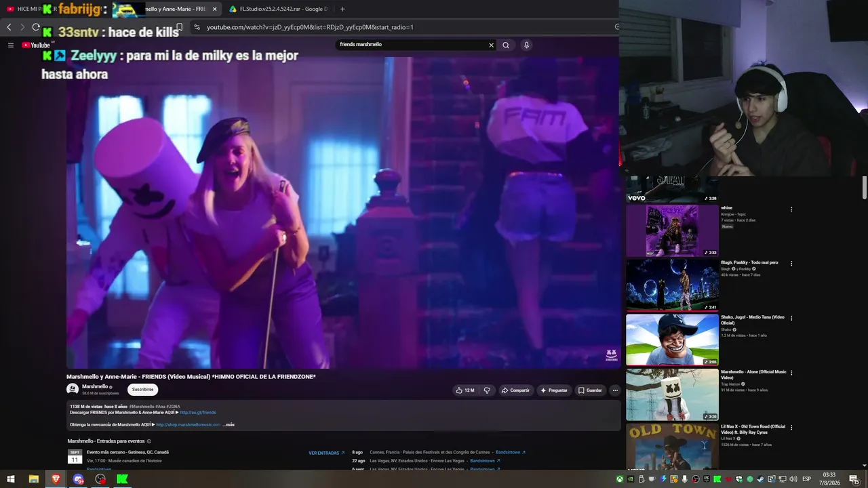Open 'Marshmello - Alone' video thumbnail

point(672,394)
